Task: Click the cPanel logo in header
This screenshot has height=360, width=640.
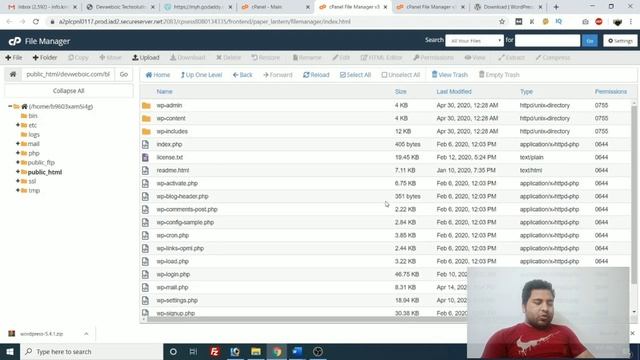Action: [x=15, y=41]
